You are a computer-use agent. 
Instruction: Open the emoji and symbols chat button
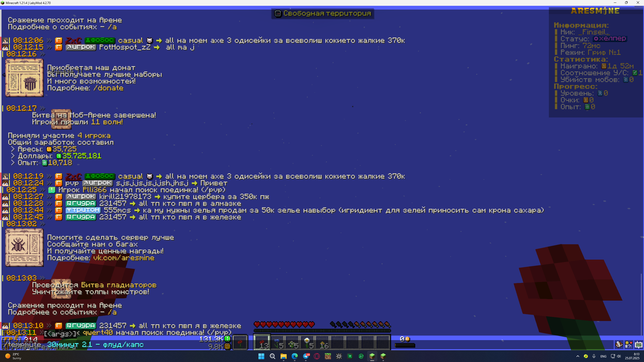tap(629, 344)
